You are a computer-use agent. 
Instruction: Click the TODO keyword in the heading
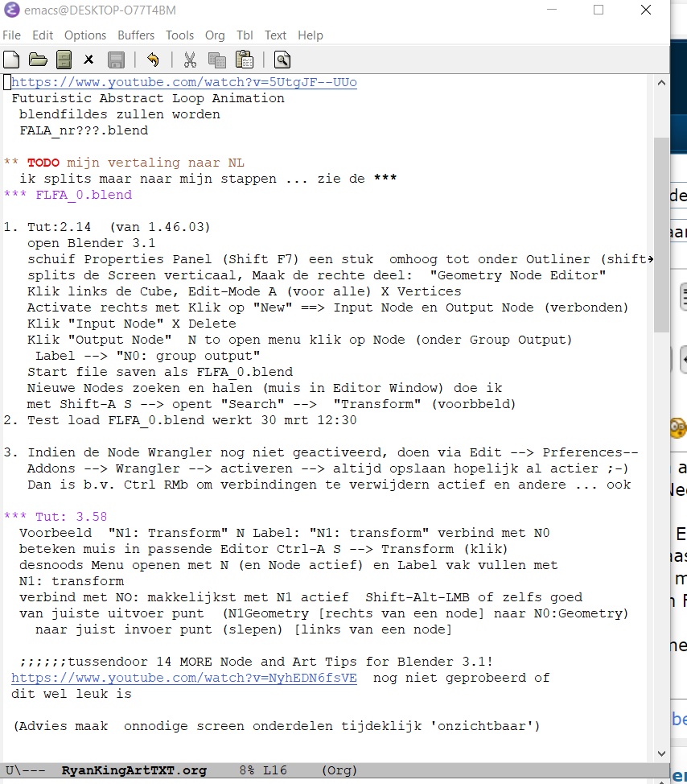[43, 163]
